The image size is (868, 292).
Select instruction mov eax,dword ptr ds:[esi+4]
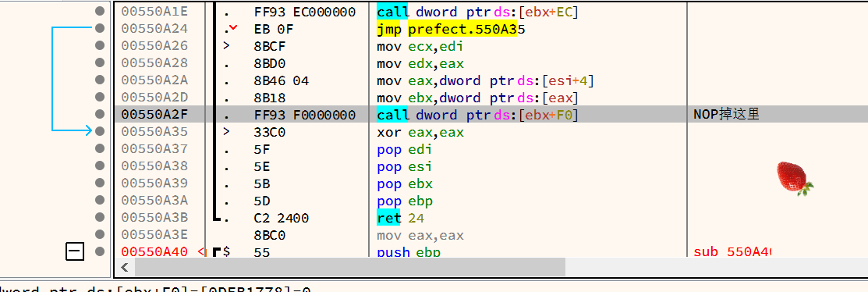[486, 80]
